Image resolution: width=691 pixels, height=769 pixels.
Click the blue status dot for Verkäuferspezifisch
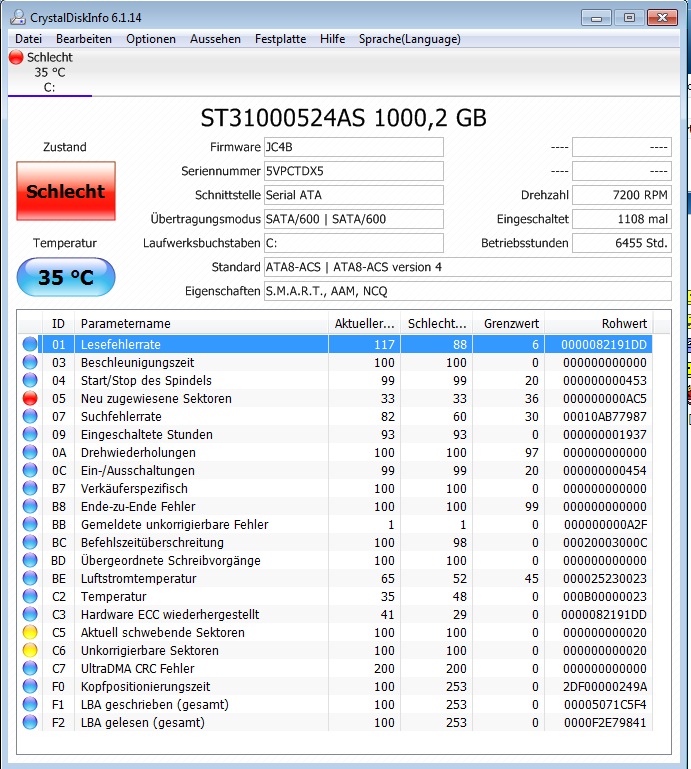pyautogui.click(x=30, y=488)
